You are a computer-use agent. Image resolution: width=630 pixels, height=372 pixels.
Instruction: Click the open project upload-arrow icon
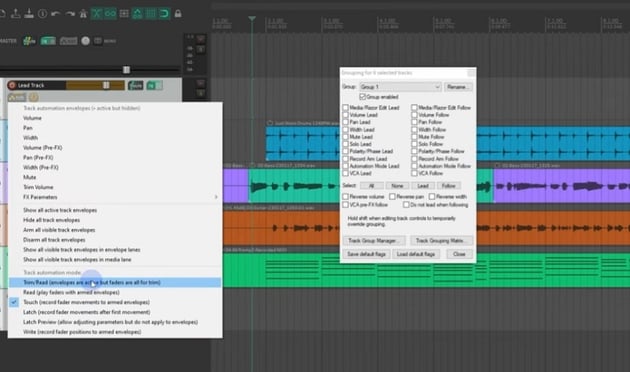click(16, 14)
